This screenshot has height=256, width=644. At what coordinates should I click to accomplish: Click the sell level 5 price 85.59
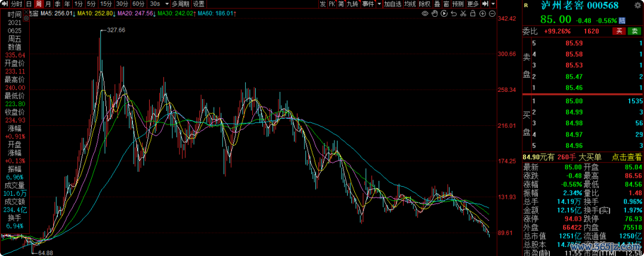pyautogui.click(x=574, y=43)
